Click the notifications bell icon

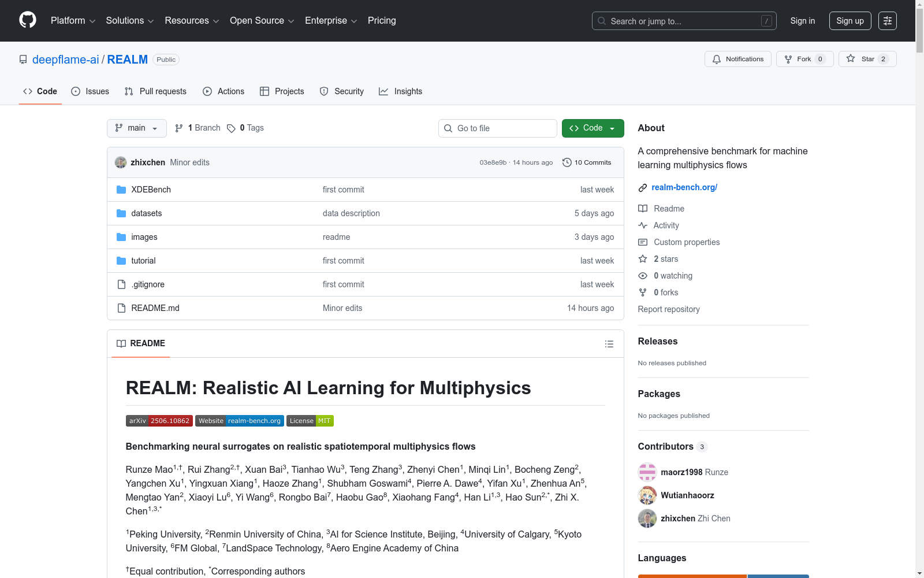pyautogui.click(x=717, y=59)
